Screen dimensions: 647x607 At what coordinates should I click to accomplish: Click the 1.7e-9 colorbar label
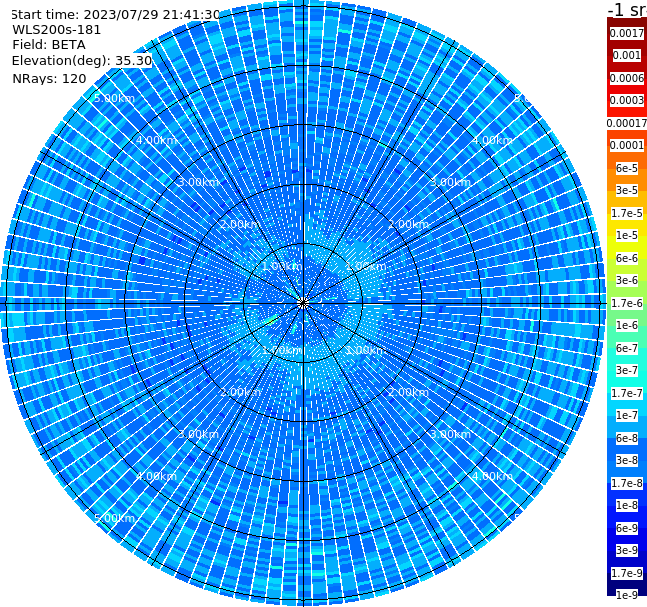(x=627, y=573)
